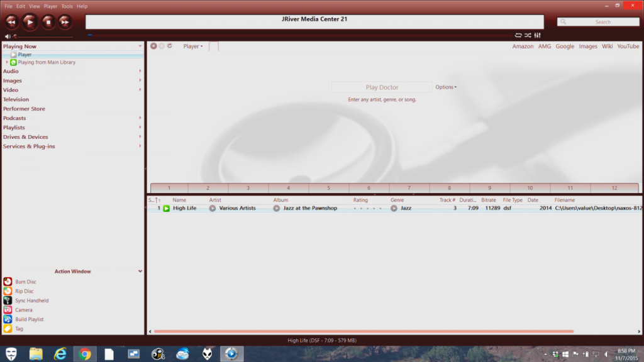Click the Burn Disc icon
The height and width of the screenshot is (362, 644).
pos(8,282)
